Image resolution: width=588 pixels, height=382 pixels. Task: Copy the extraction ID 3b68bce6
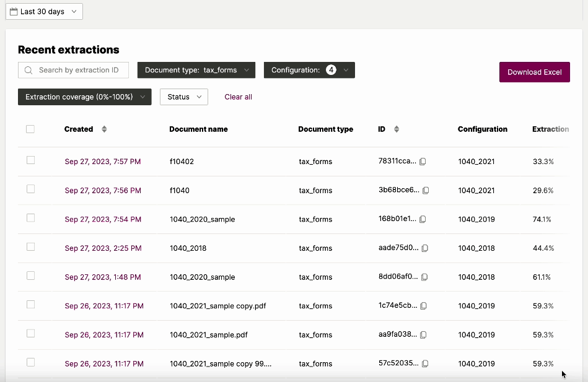(426, 191)
